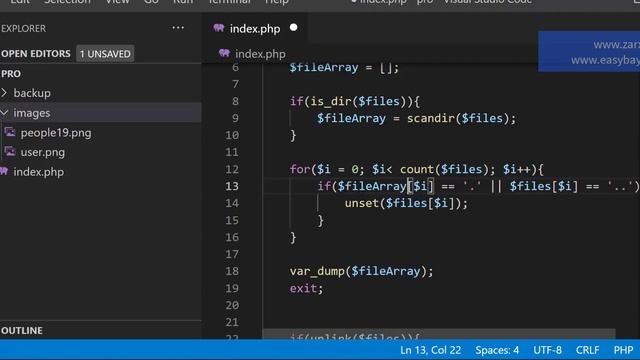Viewport: 640px width, 360px height.
Task: Click the image icon beside people19.png
Action: [x=10, y=132]
